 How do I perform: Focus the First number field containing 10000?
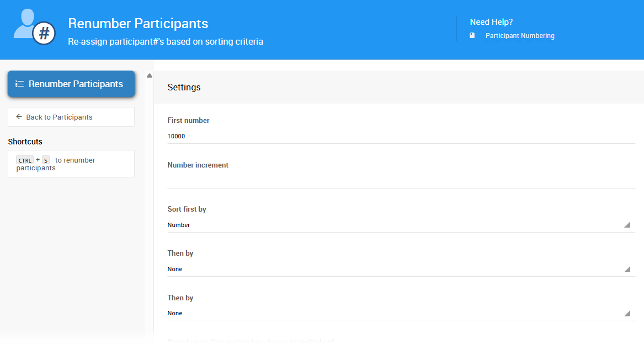coord(401,136)
